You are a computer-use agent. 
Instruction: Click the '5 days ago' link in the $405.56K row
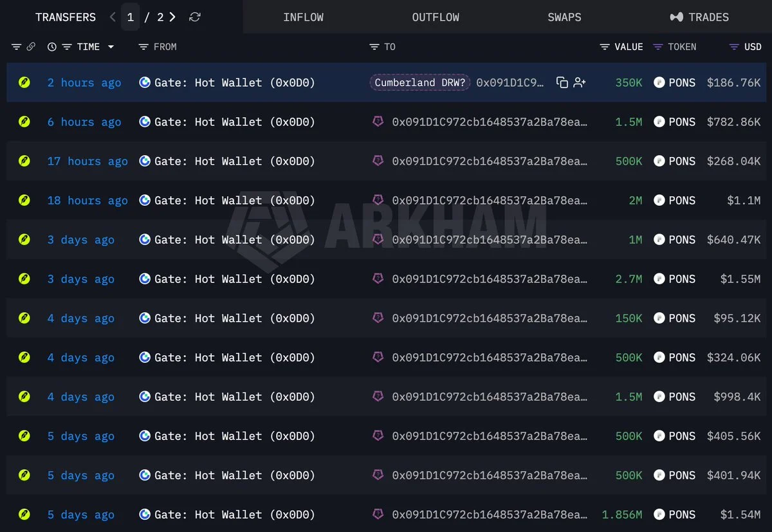(x=81, y=436)
